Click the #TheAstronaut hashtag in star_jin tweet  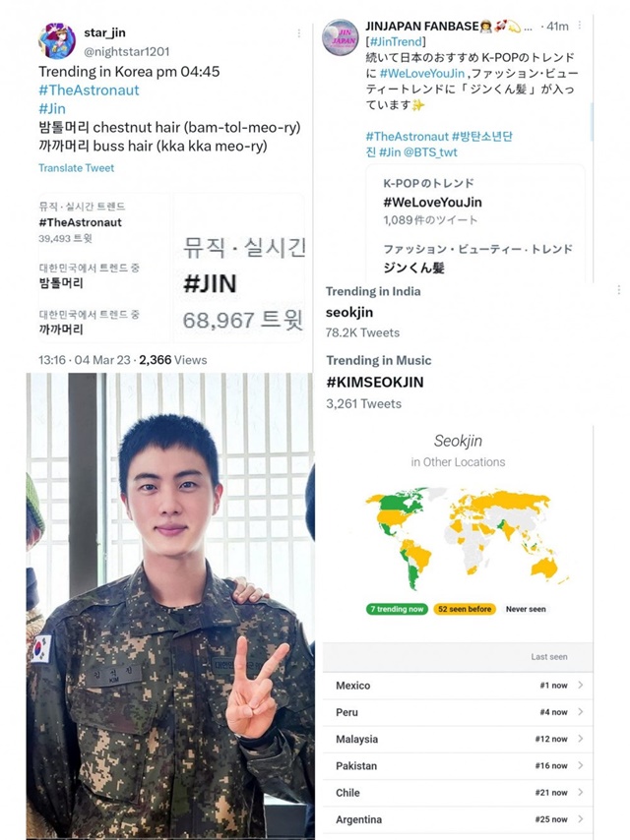89,90
